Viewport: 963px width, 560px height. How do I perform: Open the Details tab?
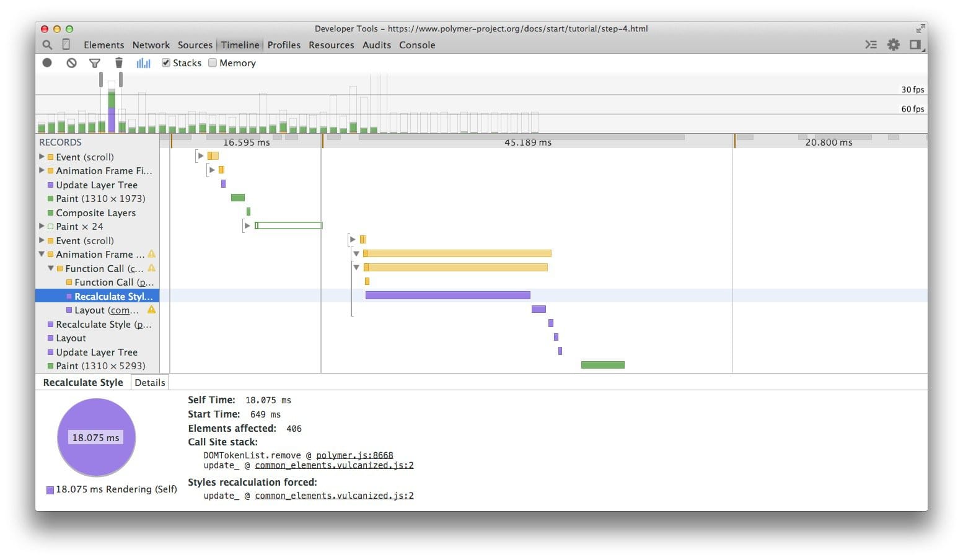[x=150, y=382]
